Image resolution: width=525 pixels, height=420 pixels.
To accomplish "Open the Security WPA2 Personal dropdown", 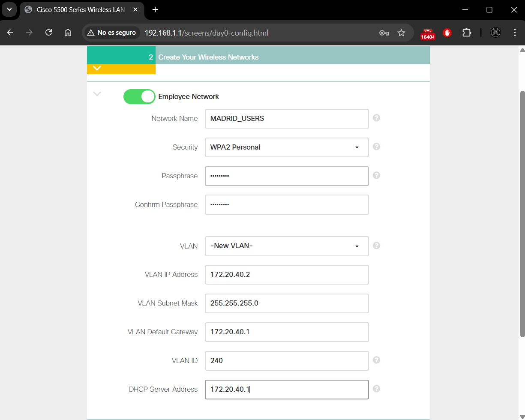I will (287, 147).
